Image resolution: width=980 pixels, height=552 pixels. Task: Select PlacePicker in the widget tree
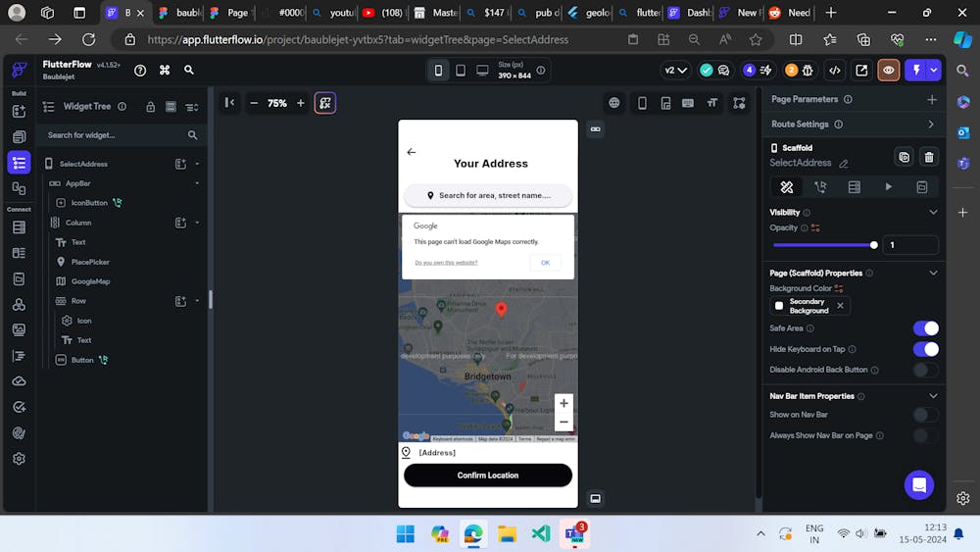pyautogui.click(x=90, y=262)
